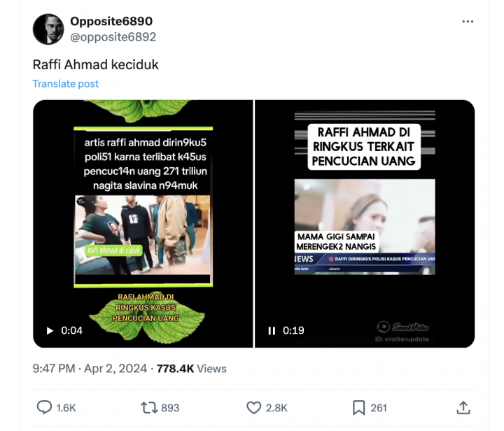
Task: Pause the right video
Action: tap(272, 330)
